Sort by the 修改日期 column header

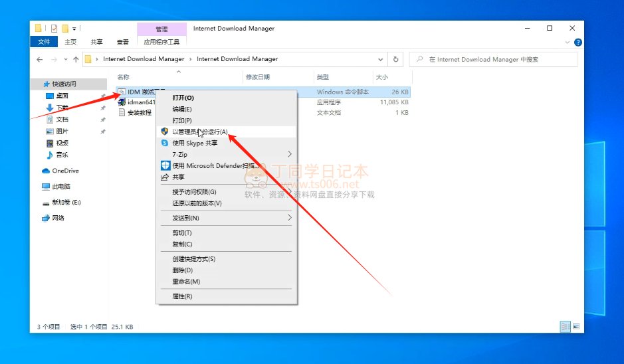(258, 77)
